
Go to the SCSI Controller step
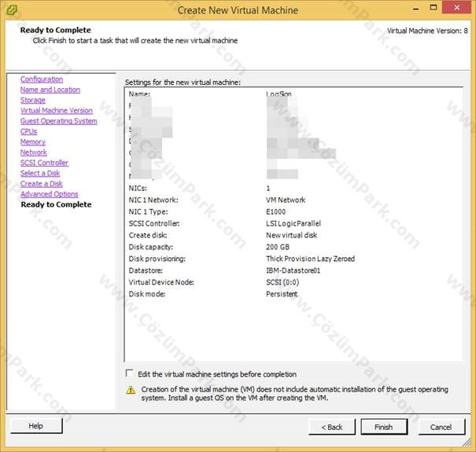click(45, 163)
